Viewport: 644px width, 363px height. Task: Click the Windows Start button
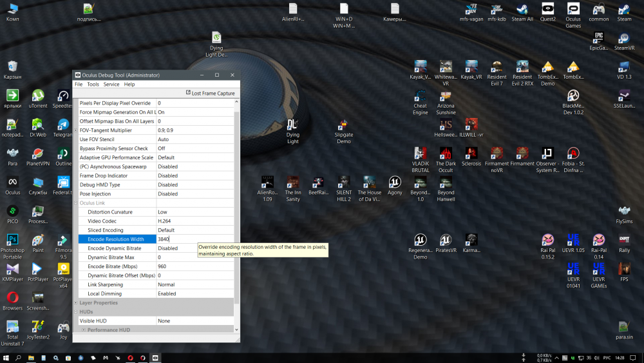pos(6,357)
